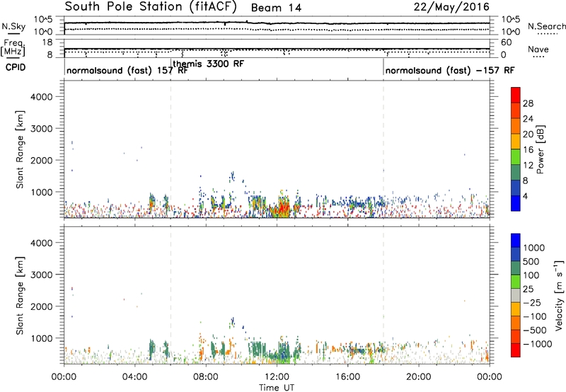Pick the green Power colorbar segment between 12 and 16
This screenshot has height=392, width=566.
point(516,156)
